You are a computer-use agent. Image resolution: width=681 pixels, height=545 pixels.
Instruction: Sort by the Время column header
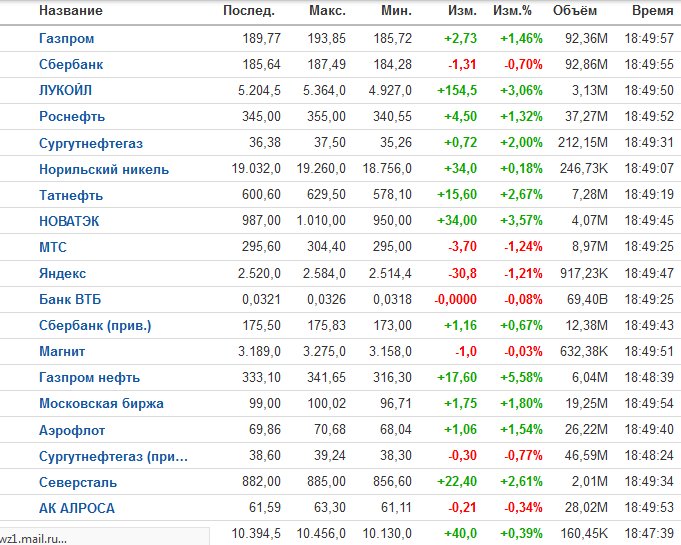pyautogui.click(x=653, y=10)
